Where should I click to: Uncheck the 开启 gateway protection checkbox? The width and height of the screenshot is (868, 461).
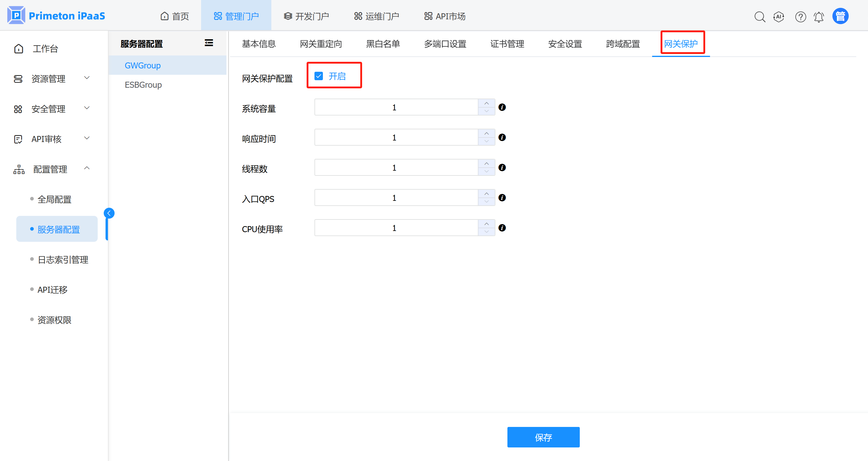click(x=318, y=76)
